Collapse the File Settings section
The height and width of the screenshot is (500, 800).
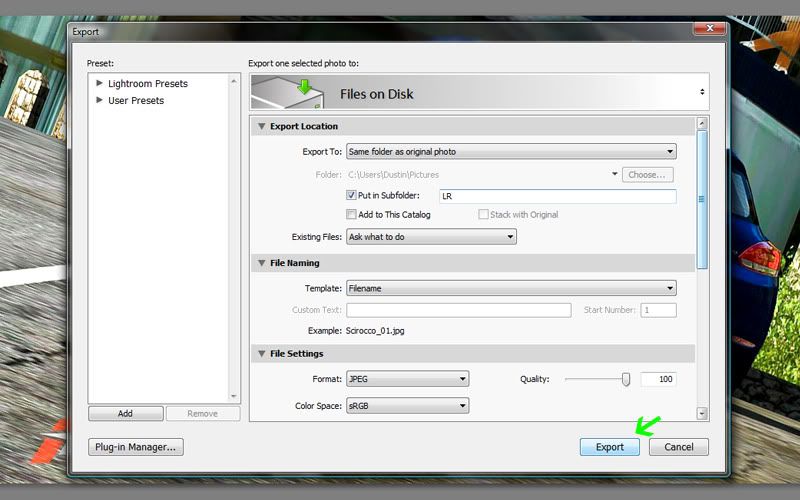click(262, 354)
